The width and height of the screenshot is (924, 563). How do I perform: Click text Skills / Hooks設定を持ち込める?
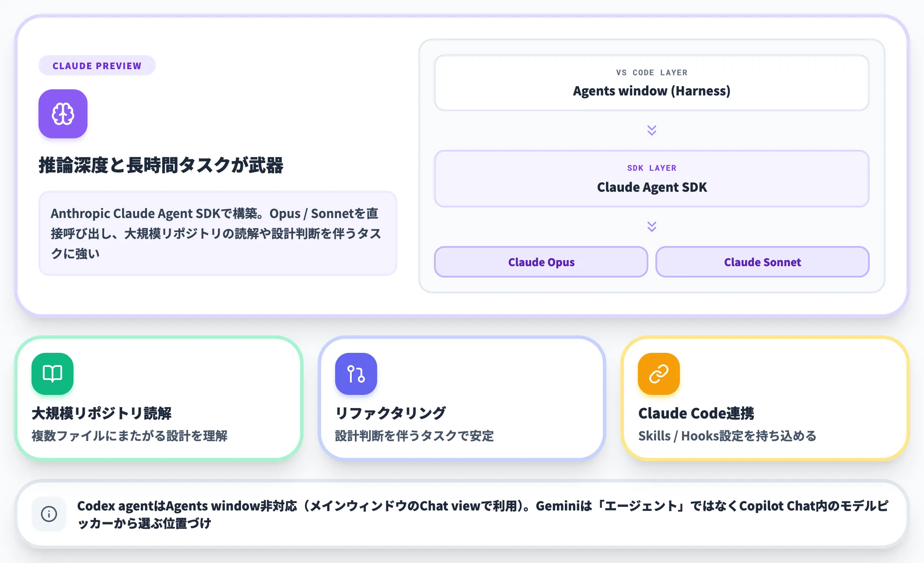(727, 436)
